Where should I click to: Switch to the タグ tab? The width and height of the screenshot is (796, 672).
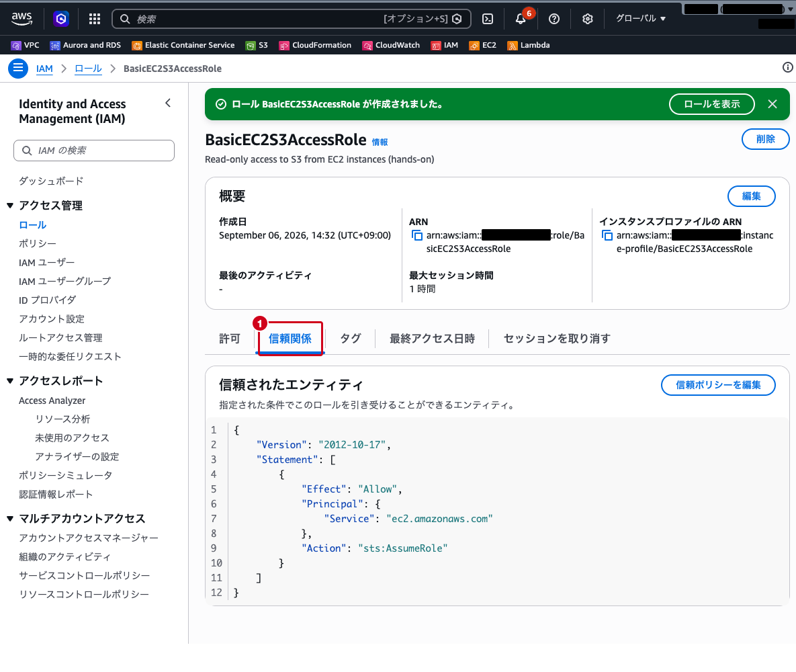[x=350, y=339]
